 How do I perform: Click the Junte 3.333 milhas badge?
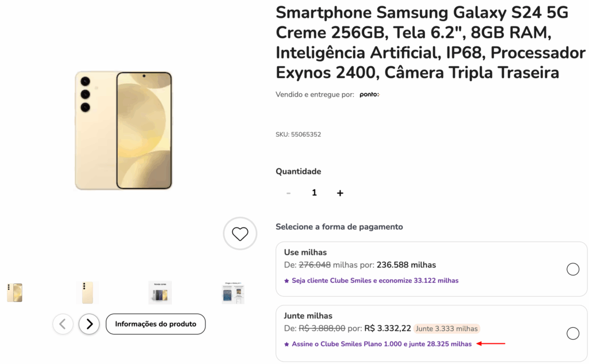click(447, 328)
